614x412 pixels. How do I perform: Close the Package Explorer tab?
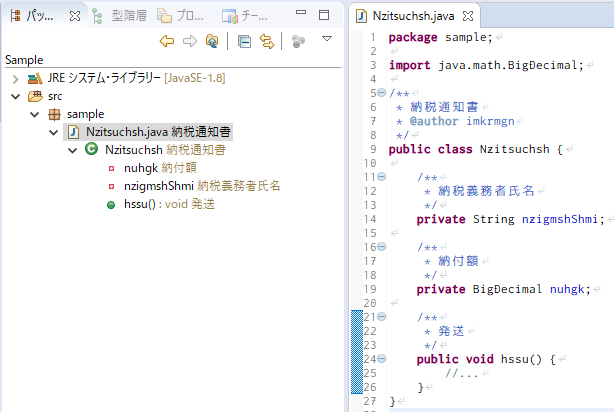coord(75,16)
